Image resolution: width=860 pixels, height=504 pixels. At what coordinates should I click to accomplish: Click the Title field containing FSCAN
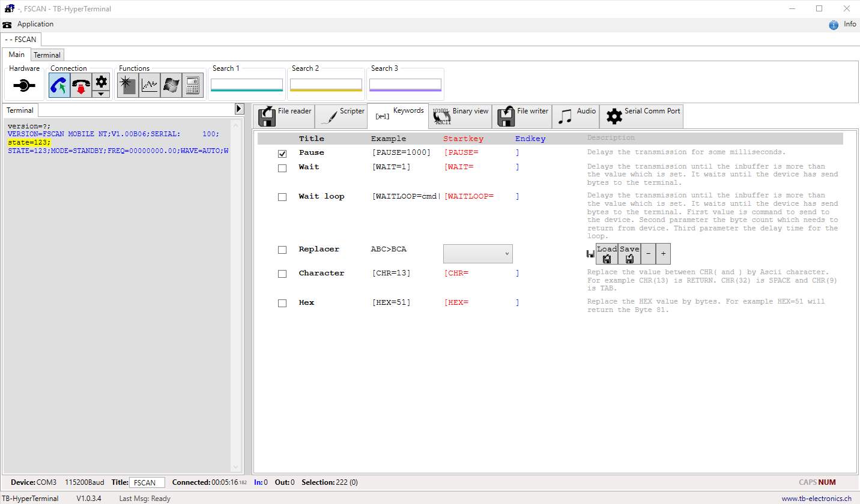pos(147,482)
